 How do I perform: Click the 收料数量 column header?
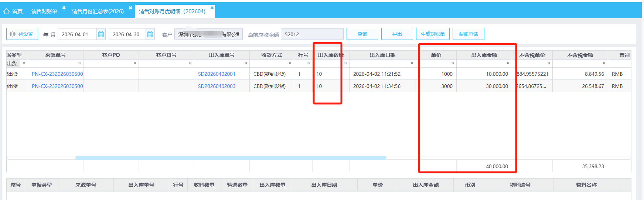point(204,185)
